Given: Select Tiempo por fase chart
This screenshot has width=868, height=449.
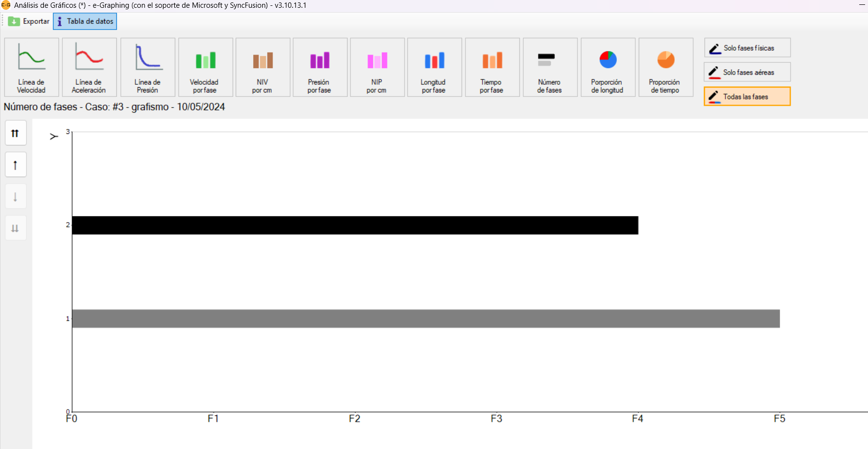Looking at the screenshot, I should [x=492, y=67].
